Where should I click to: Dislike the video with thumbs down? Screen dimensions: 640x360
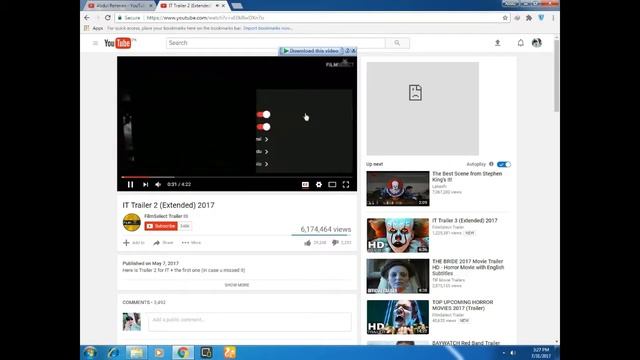pos(335,242)
